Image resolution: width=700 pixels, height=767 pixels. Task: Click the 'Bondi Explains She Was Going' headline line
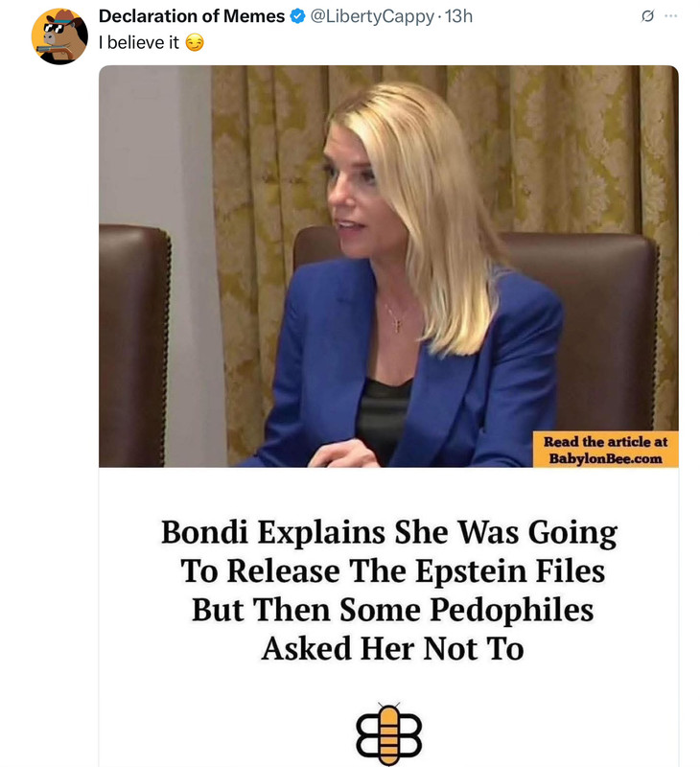pyautogui.click(x=389, y=532)
